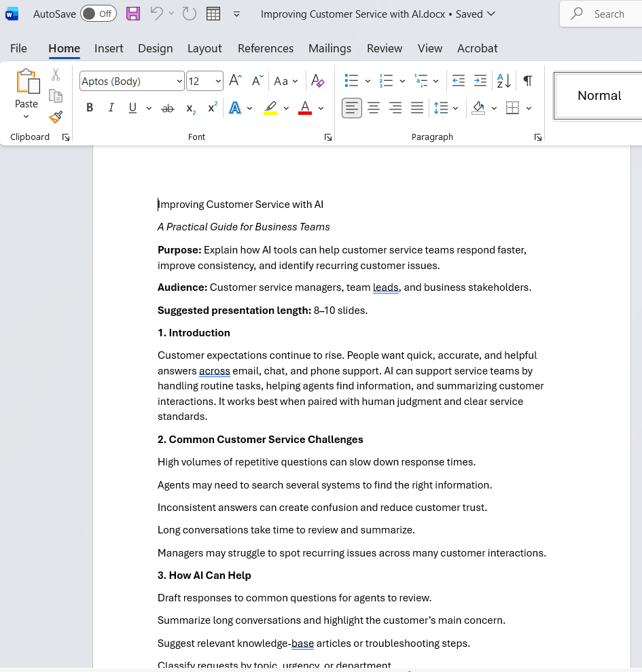This screenshot has height=672, width=642.
Task: Click the Copy icon in Clipboard group
Action: 56,96
